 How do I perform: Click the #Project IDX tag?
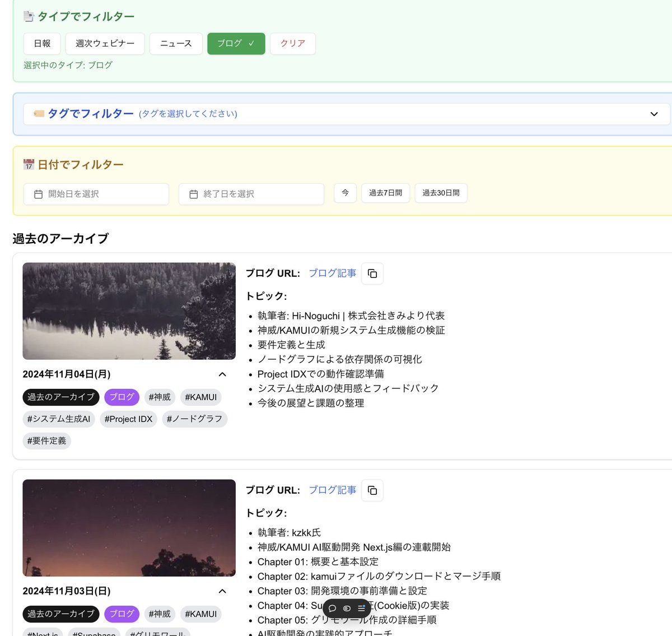tap(128, 419)
